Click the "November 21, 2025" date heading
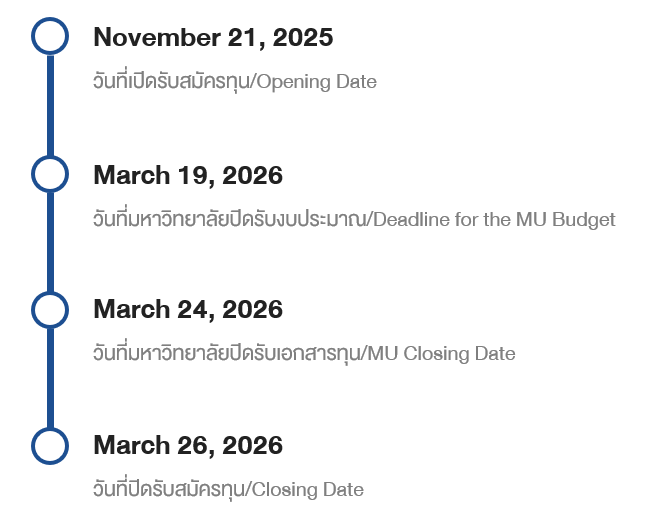 tap(213, 38)
